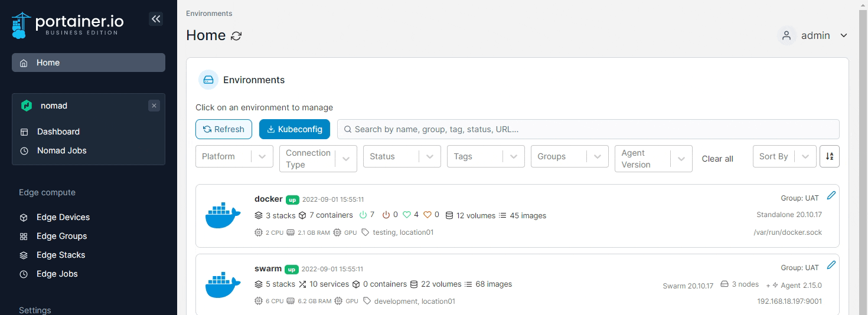Open the Groups filter dropdown
Screen dimensions: 868x315
pyautogui.click(x=570, y=156)
